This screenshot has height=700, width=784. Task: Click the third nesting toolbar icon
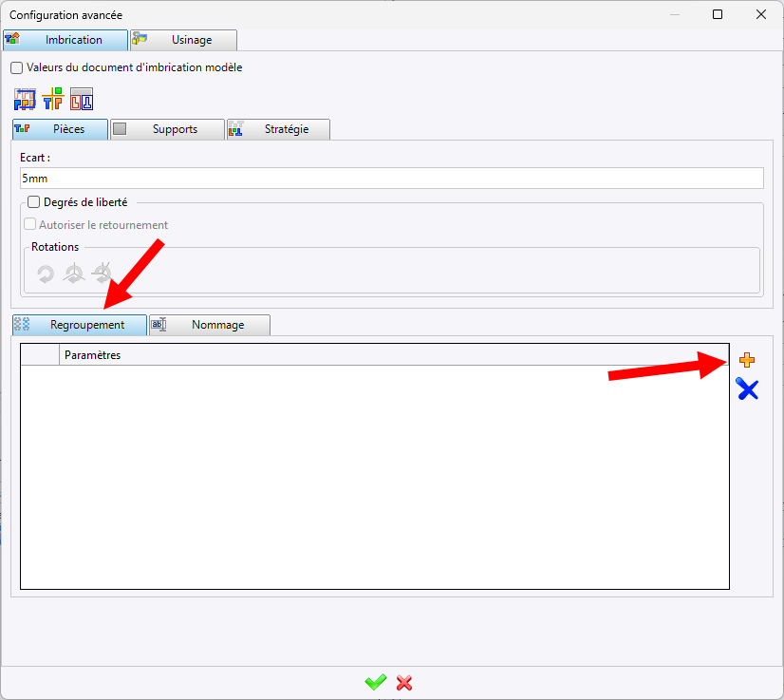coord(82,99)
